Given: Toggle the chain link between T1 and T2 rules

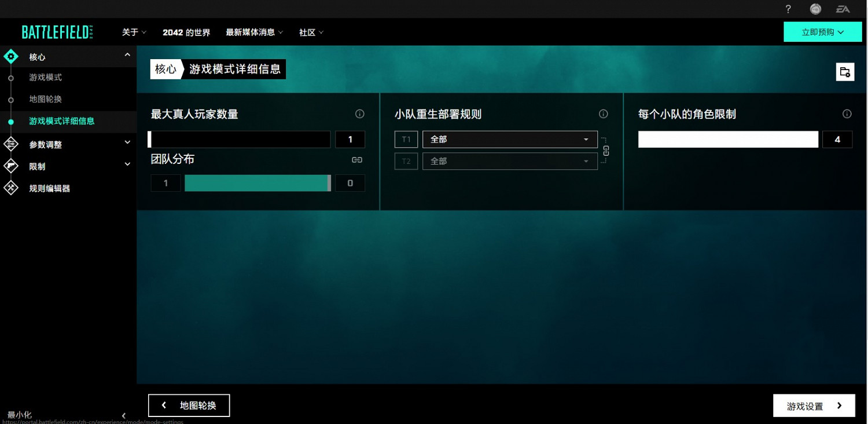Looking at the screenshot, I should (x=605, y=150).
